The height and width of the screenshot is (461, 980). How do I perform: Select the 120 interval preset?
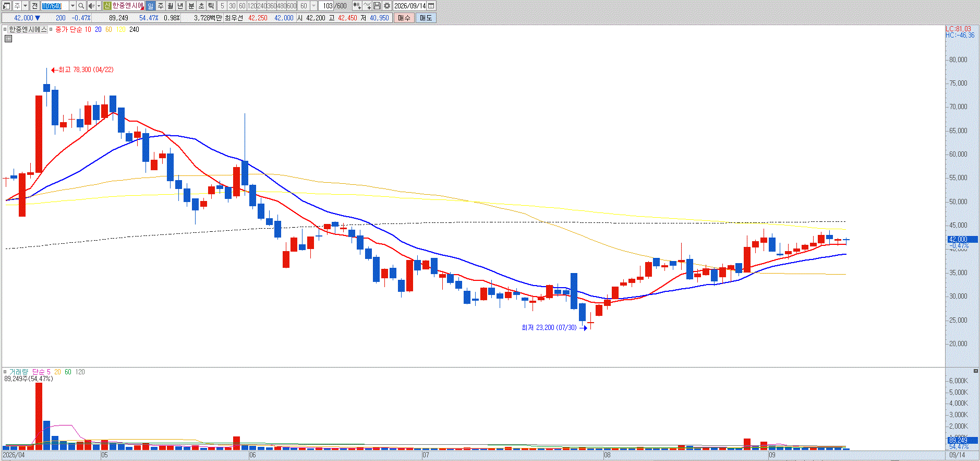point(252,6)
